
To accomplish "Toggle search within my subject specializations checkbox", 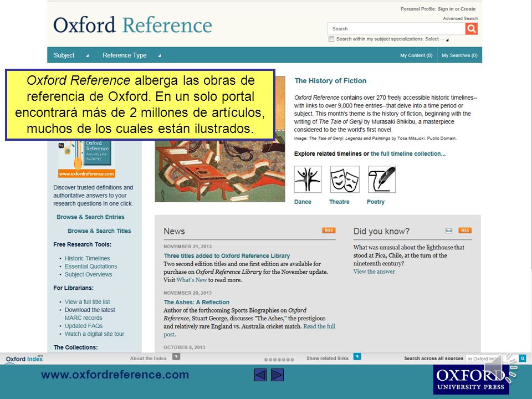I will [331, 39].
